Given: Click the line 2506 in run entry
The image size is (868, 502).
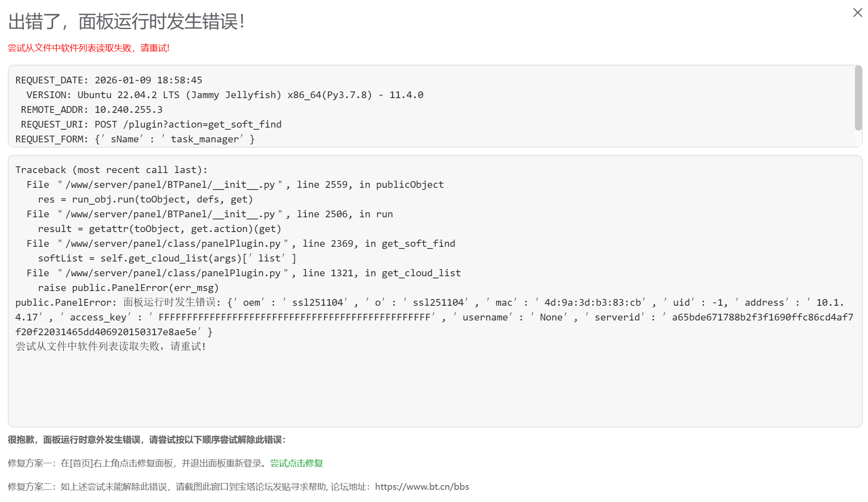Looking at the screenshot, I should 210,214.
